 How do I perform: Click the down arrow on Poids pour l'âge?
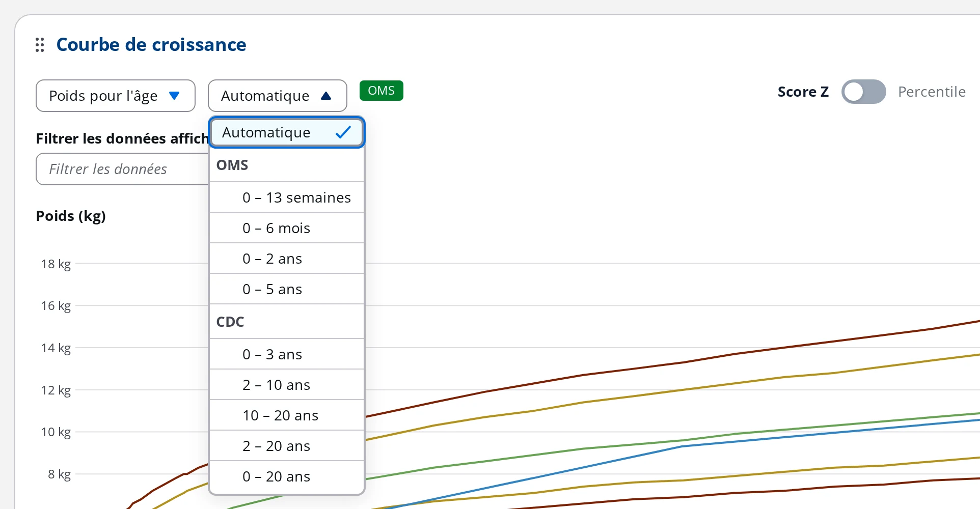174,96
